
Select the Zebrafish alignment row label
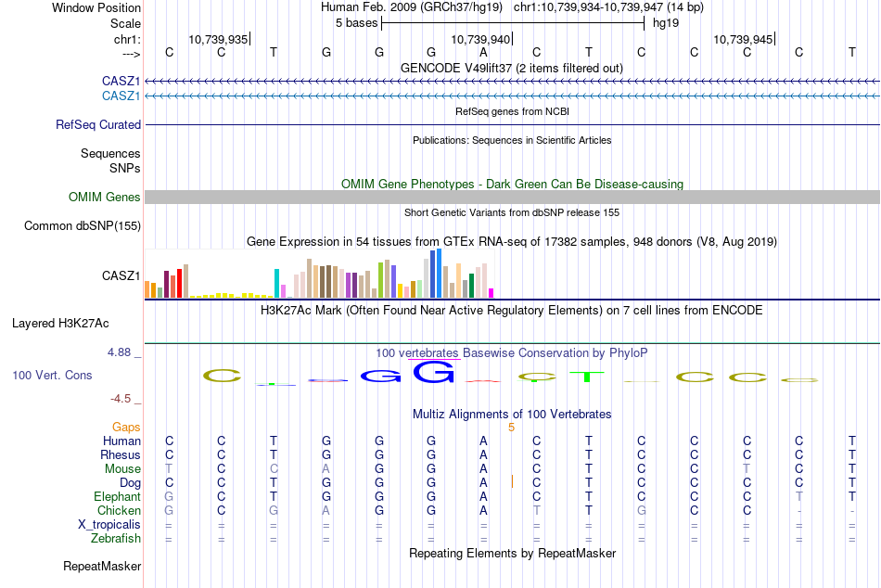click(x=116, y=539)
